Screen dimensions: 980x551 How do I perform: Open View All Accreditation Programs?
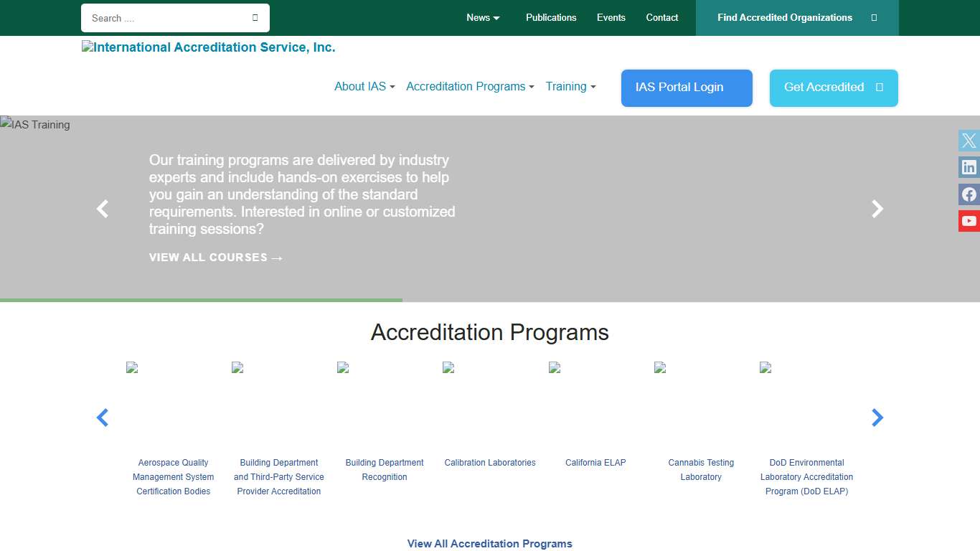point(489,543)
